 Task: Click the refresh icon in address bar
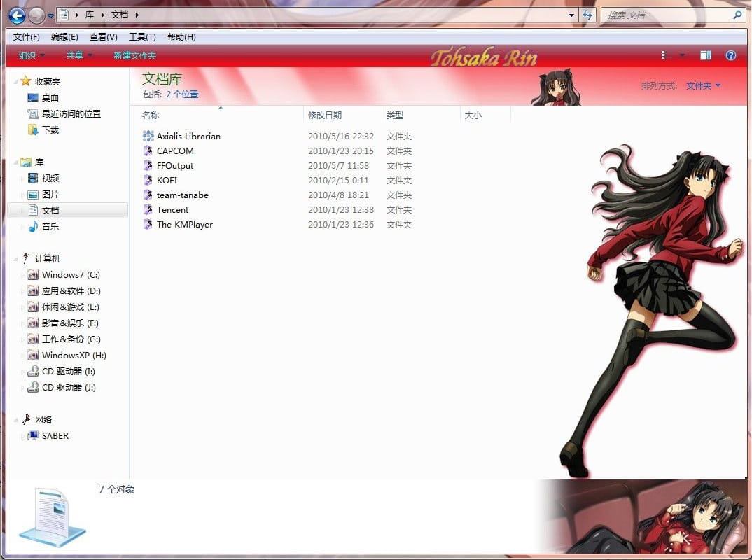(588, 14)
